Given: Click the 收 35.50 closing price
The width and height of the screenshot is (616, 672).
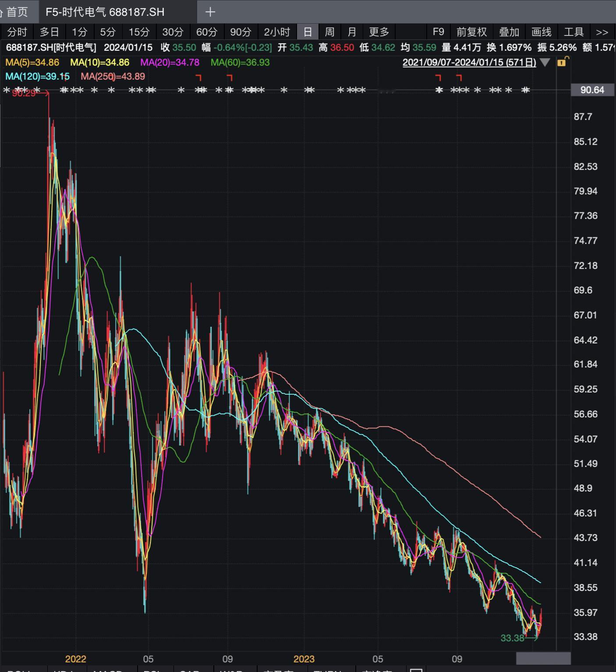Looking at the screenshot, I should pos(178,47).
